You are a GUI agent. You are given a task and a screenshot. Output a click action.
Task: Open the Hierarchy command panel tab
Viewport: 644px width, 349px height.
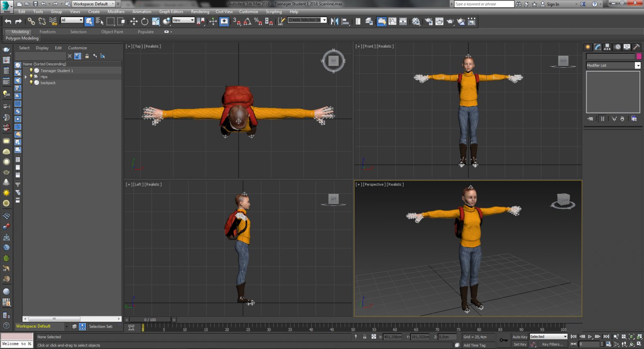tap(607, 47)
